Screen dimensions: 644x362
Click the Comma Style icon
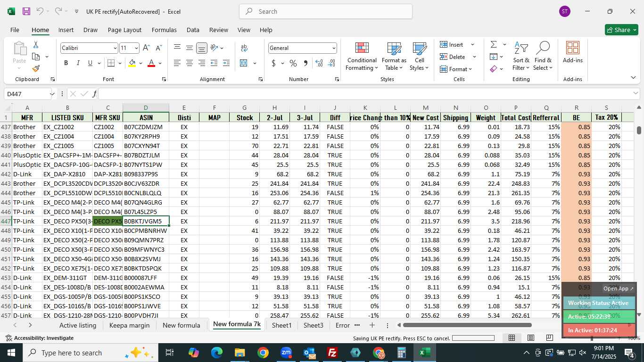[x=305, y=63]
